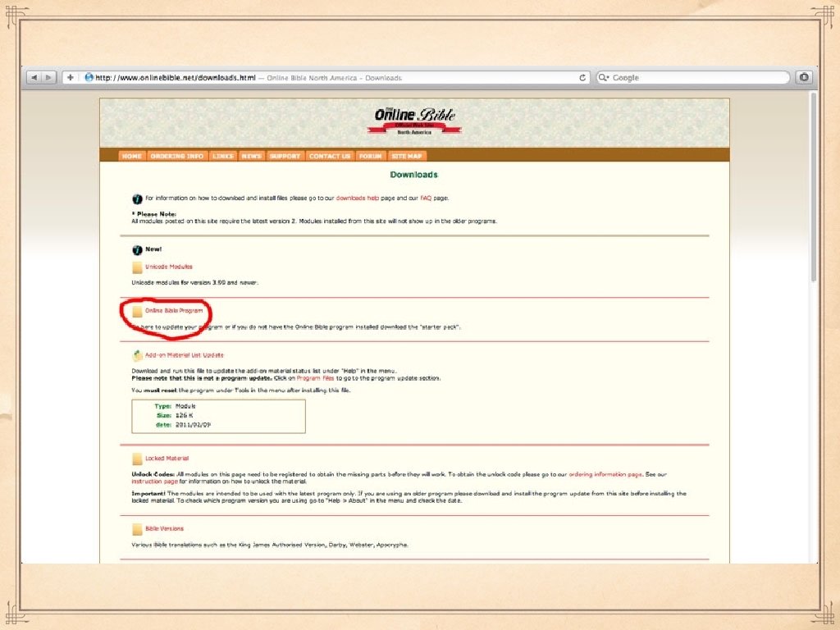
Task: Open the CONTACT US navigation tab
Action: click(x=330, y=156)
